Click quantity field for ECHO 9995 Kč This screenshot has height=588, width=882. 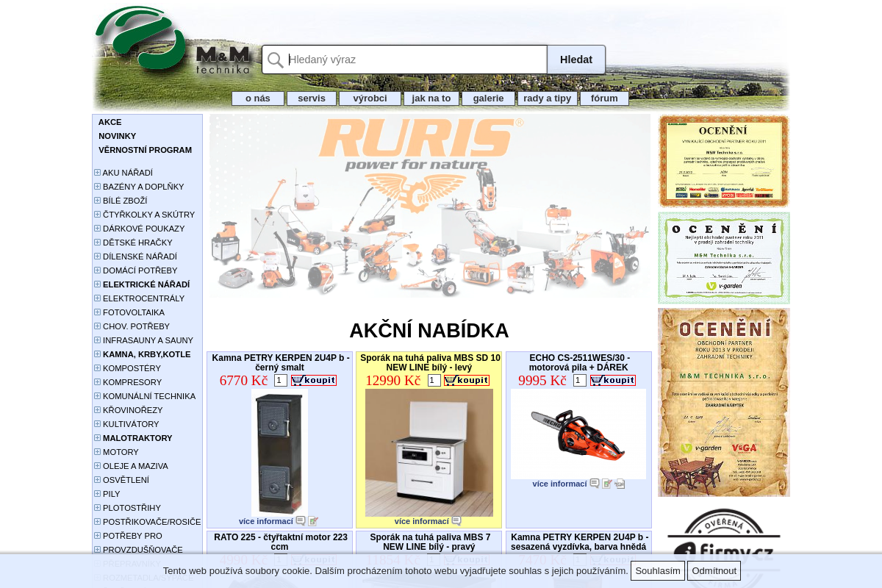pyautogui.click(x=580, y=380)
